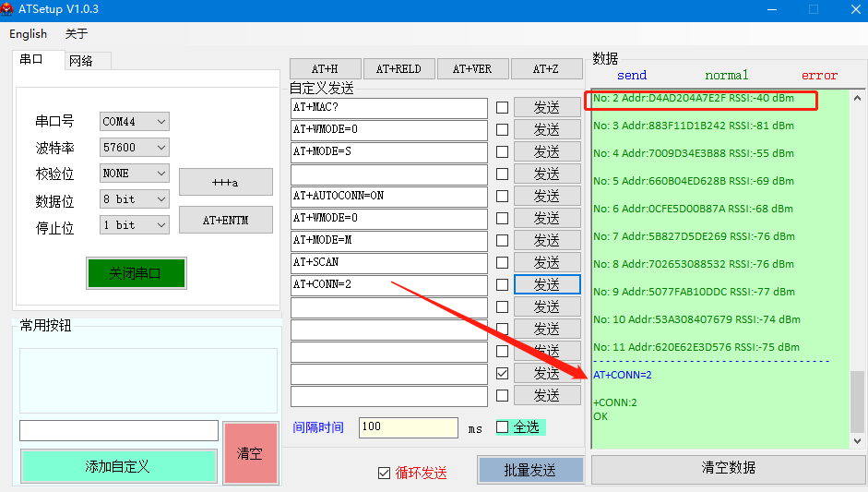The width and height of the screenshot is (868, 492).
Task: Send the AT+CONN=2 command with 发送
Action: (x=546, y=284)
